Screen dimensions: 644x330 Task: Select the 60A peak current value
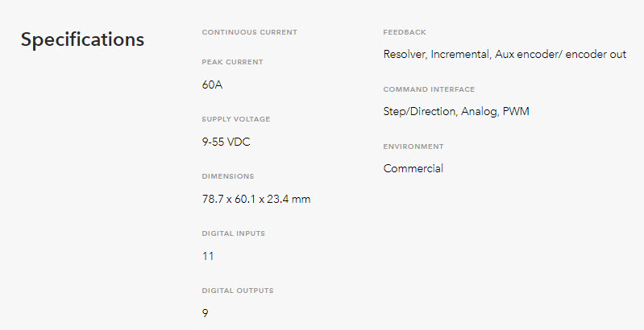(x=212, y=85)
